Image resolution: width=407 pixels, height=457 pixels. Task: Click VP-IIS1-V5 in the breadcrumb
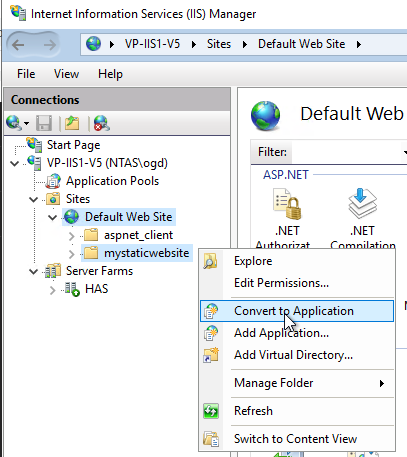152,44
